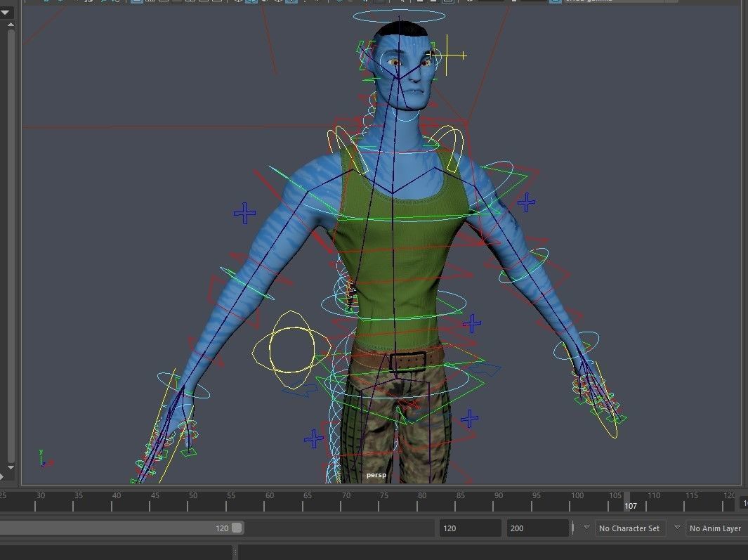
Task: Click the playback end time field showing 120
Action: (470, 528)
